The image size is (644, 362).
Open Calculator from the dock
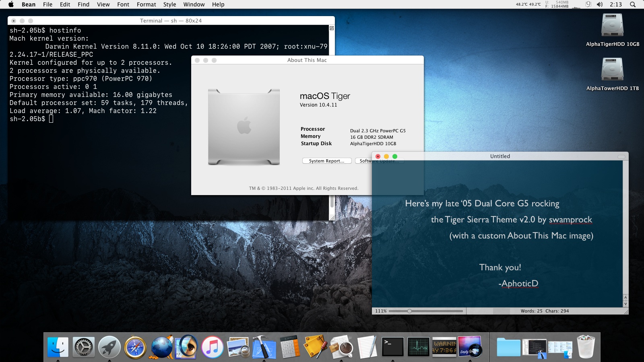(290, 347)
